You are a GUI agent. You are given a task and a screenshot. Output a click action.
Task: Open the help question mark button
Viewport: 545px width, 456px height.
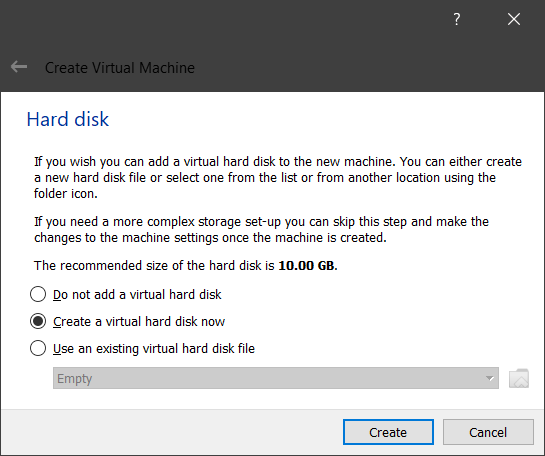tap(457, 19)
